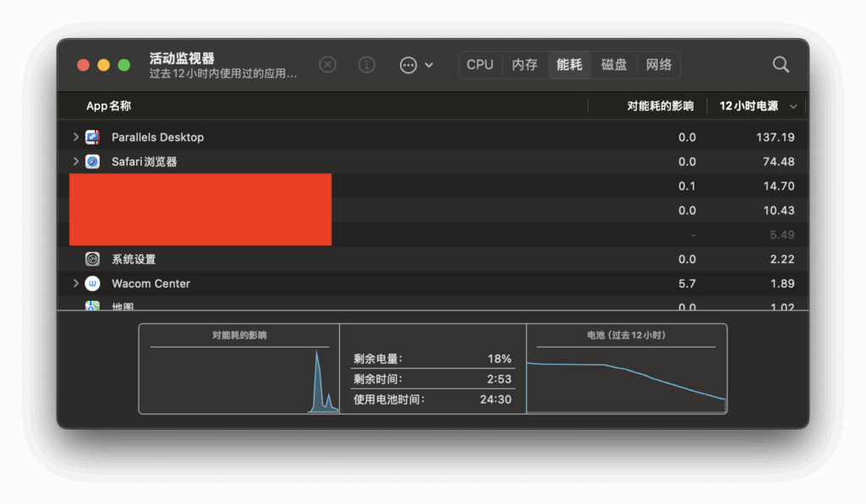Sort by 对能耗的影响 column header
The width and height of the screenshot is (866, 504).
660,107
